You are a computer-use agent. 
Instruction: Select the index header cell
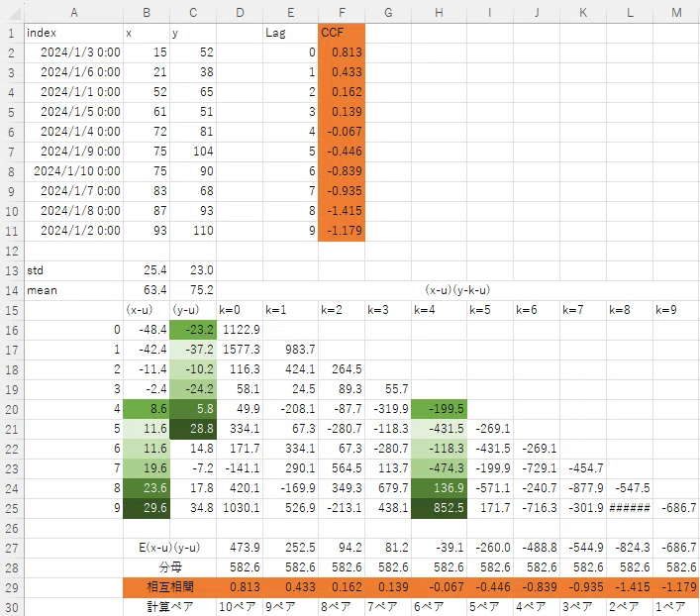[x=73, y=33]
